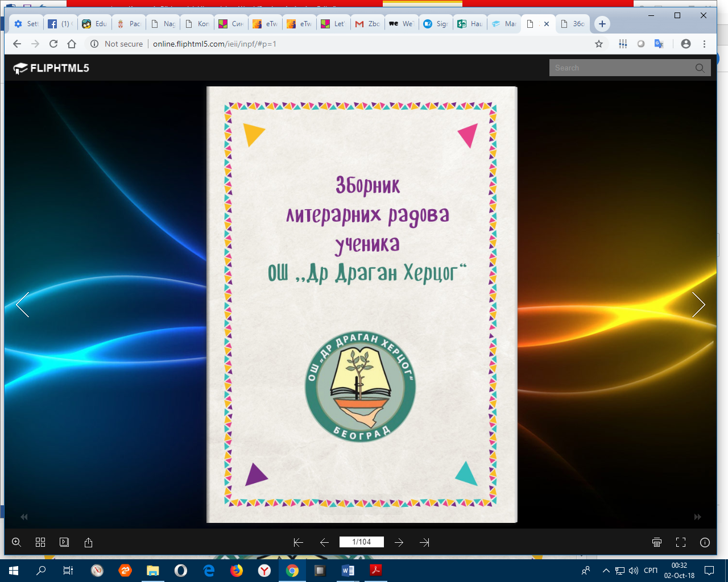Start auto flip slideshow
This screenshot has width=728, height=582.
pyautogui.click(x=64, y=542)
